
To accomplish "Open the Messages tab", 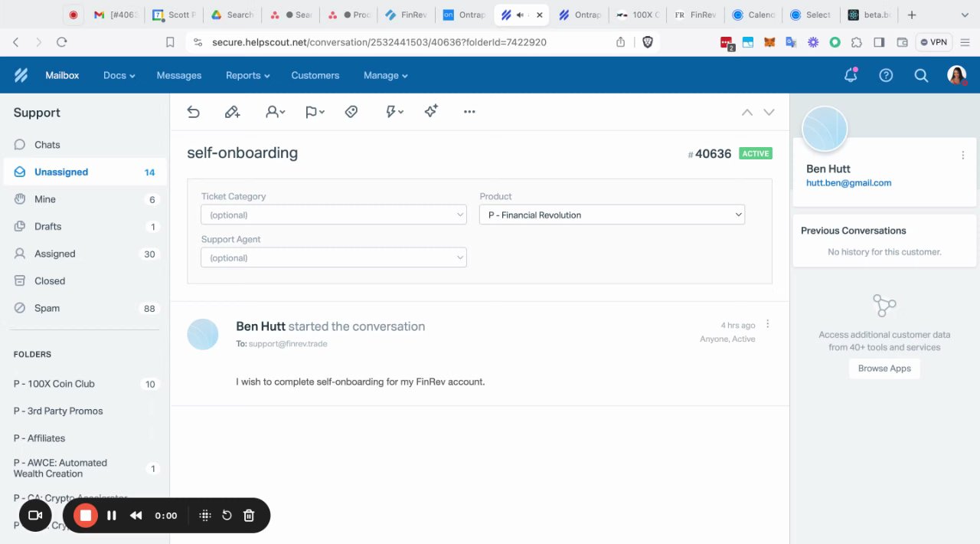I will coord(179,75).
